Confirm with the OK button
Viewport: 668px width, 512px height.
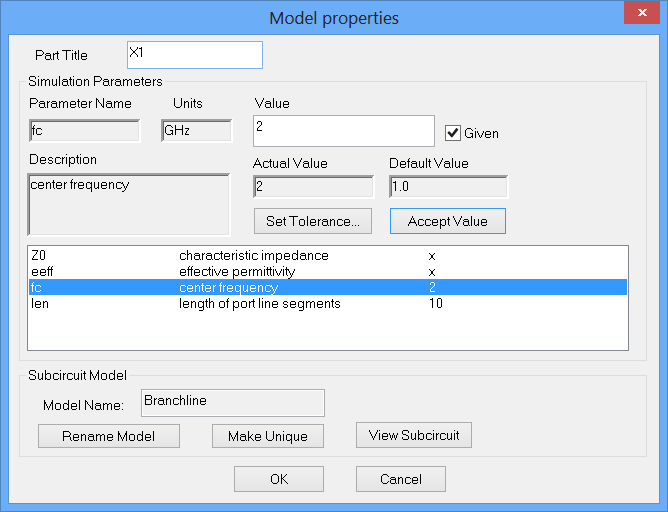[279, 479]
